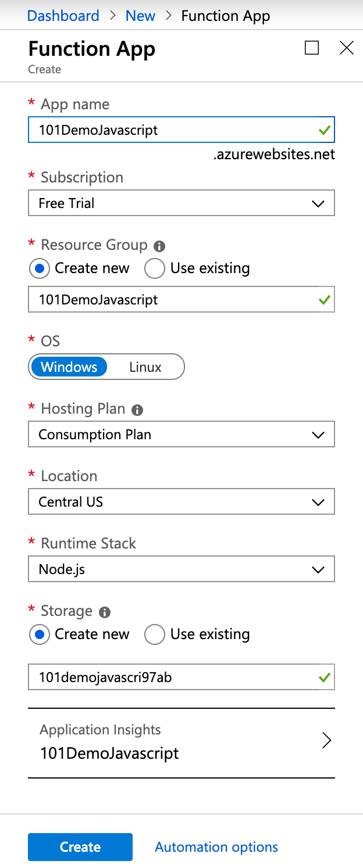
Task: Click the App name label
Action: click(75, 105)
